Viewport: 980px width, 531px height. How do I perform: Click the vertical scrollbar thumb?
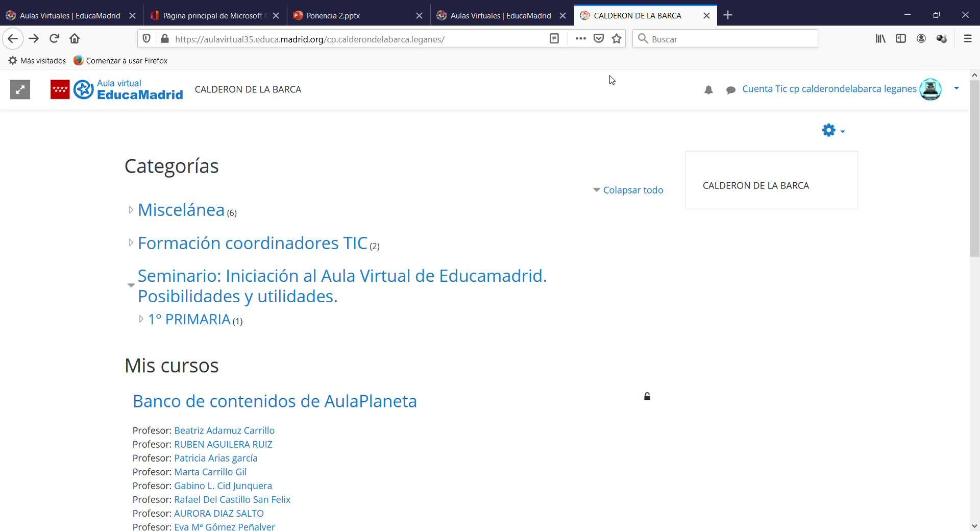click(974, 168)
